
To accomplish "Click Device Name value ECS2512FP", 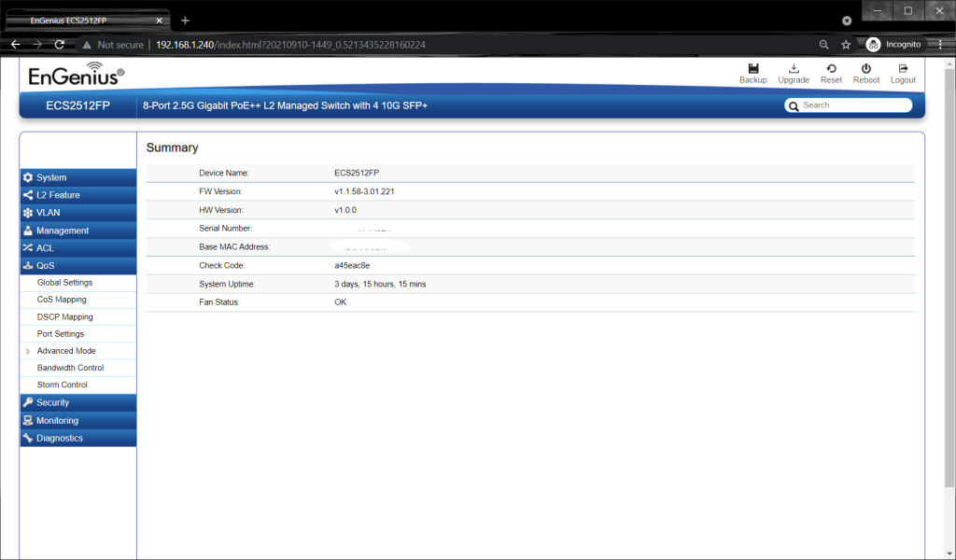I will click(x=357, y=173).
